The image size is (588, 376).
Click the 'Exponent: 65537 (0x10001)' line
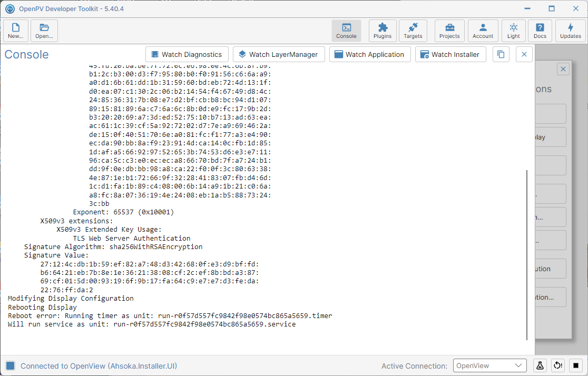(x=123, y=212)
